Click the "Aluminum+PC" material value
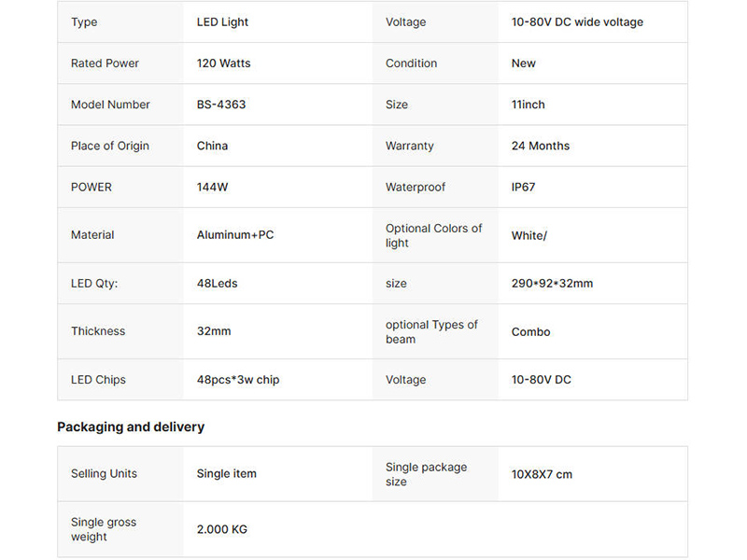747x560 pixels. point(235,235)
